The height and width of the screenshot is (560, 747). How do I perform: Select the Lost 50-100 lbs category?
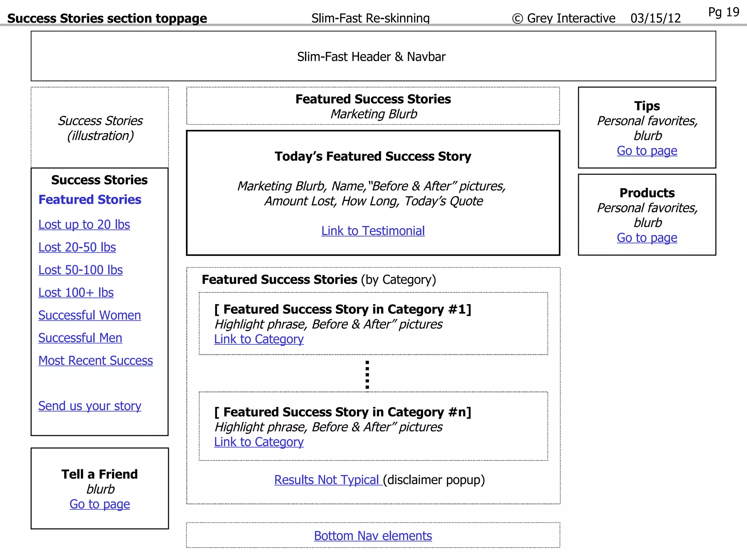pyautogui.click(x=80, y=270)
